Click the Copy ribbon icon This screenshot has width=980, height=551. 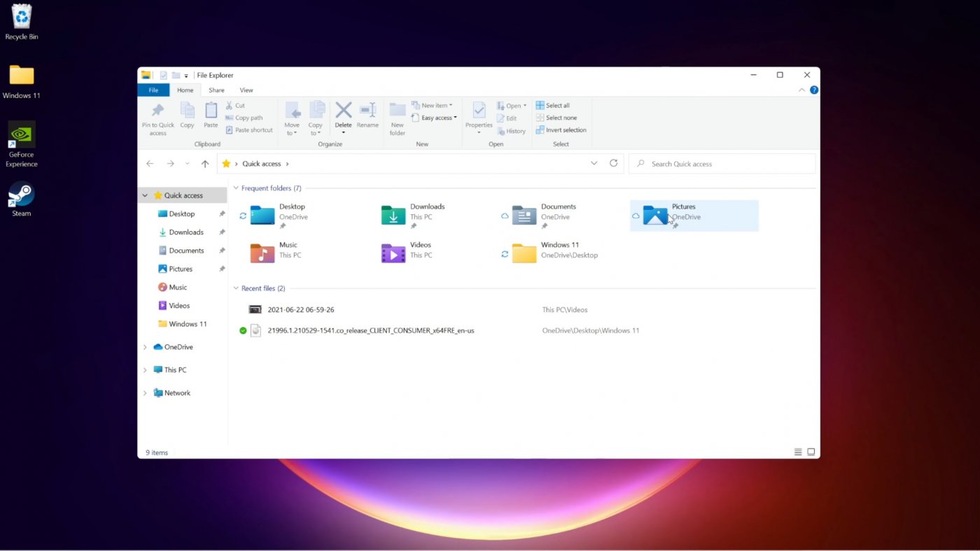187,110
